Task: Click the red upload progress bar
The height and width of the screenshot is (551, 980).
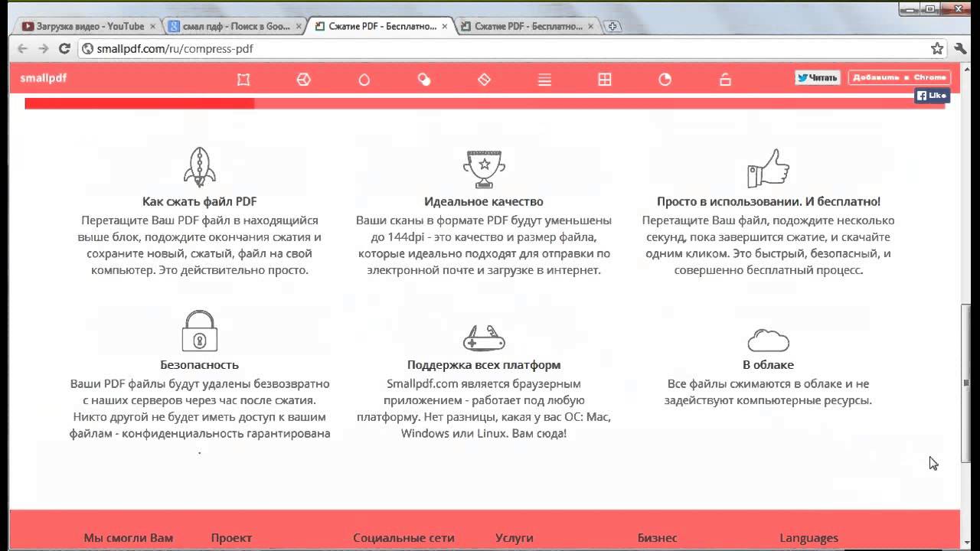Action: point(485,103)
